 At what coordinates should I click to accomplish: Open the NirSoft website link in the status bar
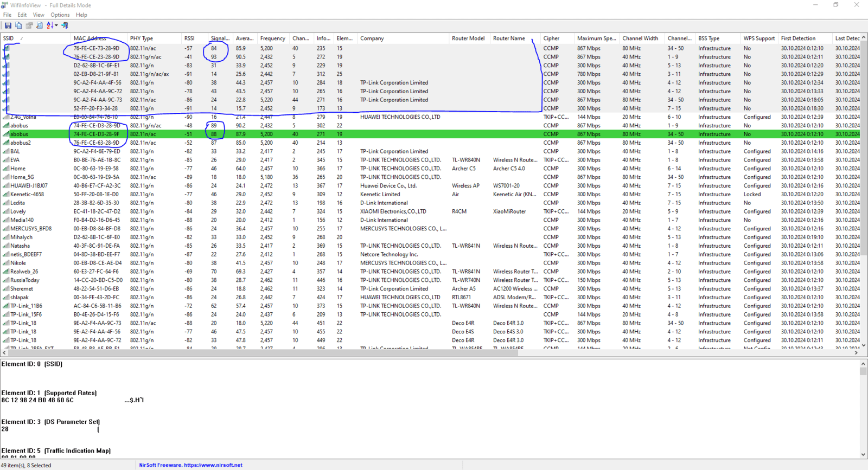point(190,465)
